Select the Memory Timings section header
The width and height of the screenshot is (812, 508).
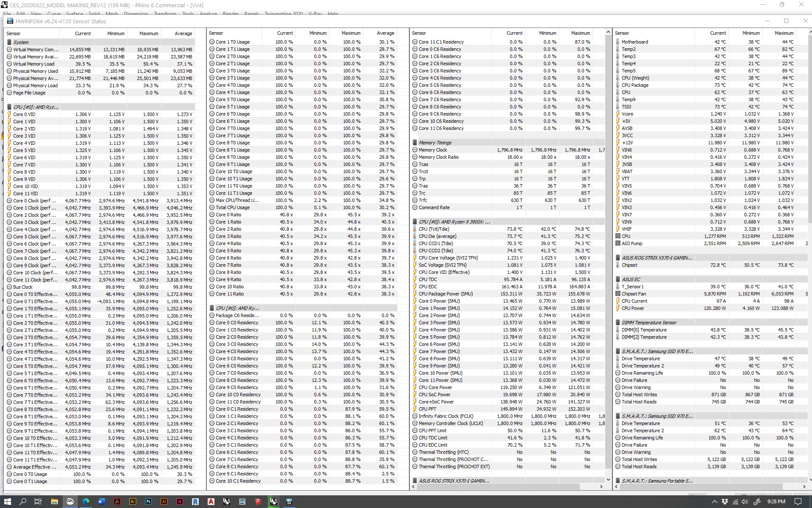pyautogui.click(x=435, y=143)
